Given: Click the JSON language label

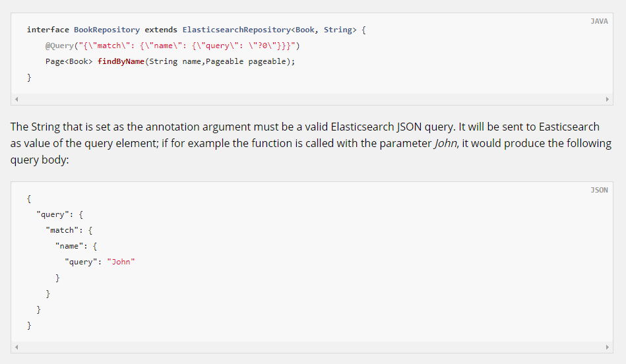Looking at the screenshot, I should tap(599, 191).
